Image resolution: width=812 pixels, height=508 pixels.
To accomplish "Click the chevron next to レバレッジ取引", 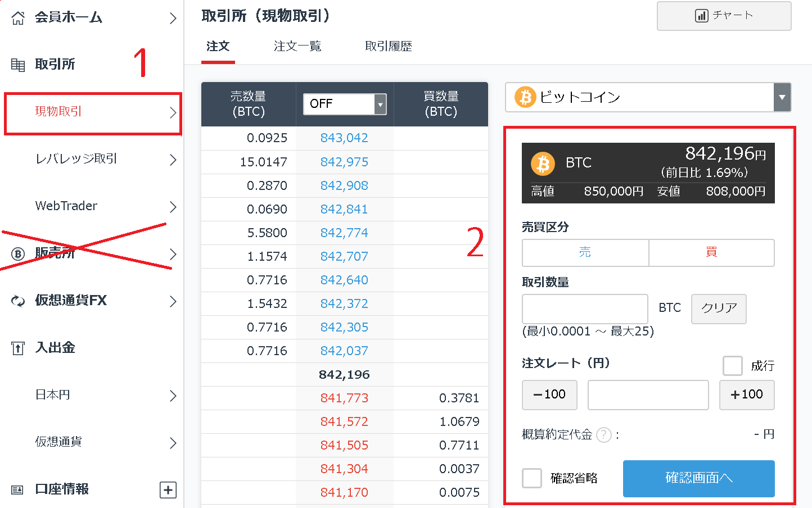I will click(x=173, y=160).
